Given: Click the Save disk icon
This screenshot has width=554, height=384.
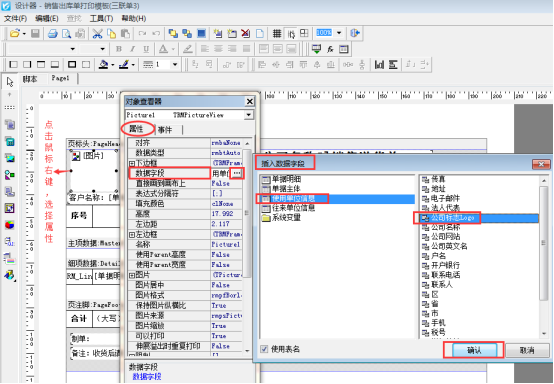Looking at the screenshot, I should coord(35,34).
